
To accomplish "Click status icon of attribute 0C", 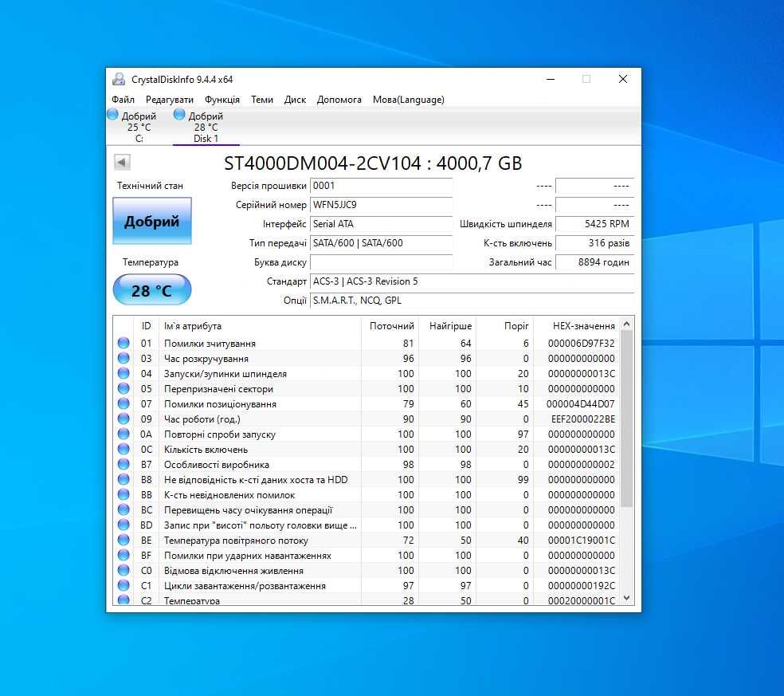I will (x=123, y=449).
